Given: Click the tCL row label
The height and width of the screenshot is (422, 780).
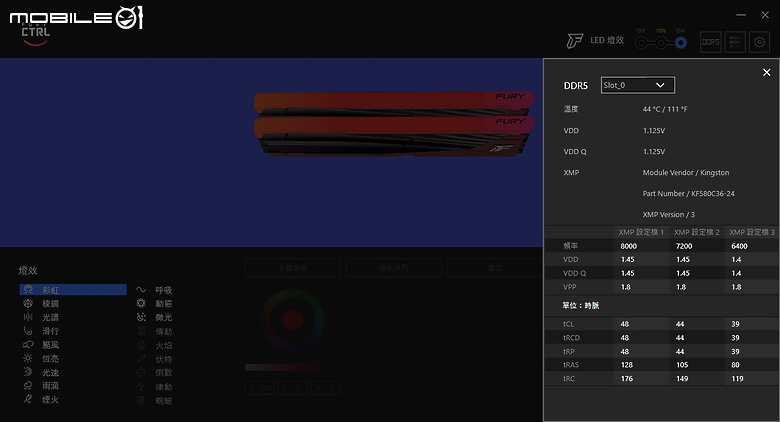Looking at the screenshot, I should point(569,324).
